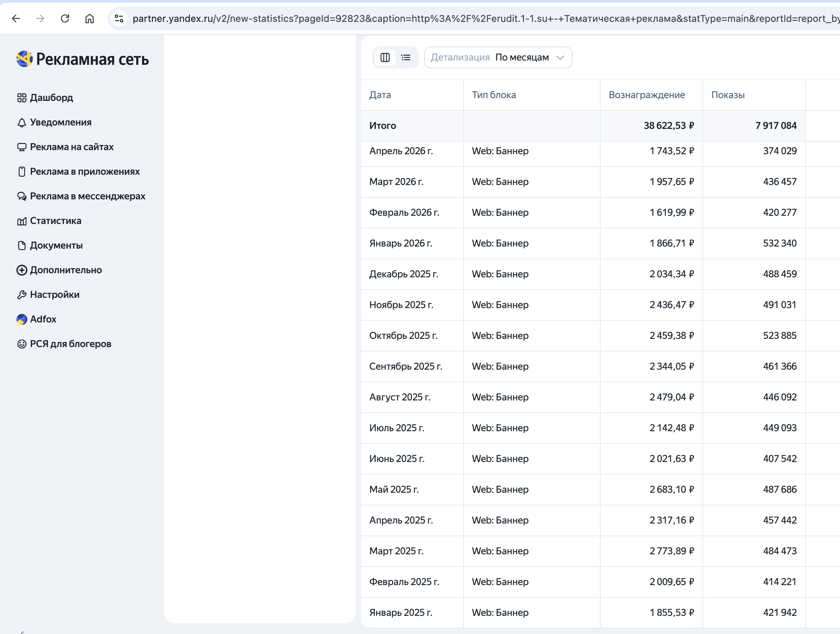This screenshot has height=634, width=840.
Task: Open Статистика section
Action: [56, 221]
